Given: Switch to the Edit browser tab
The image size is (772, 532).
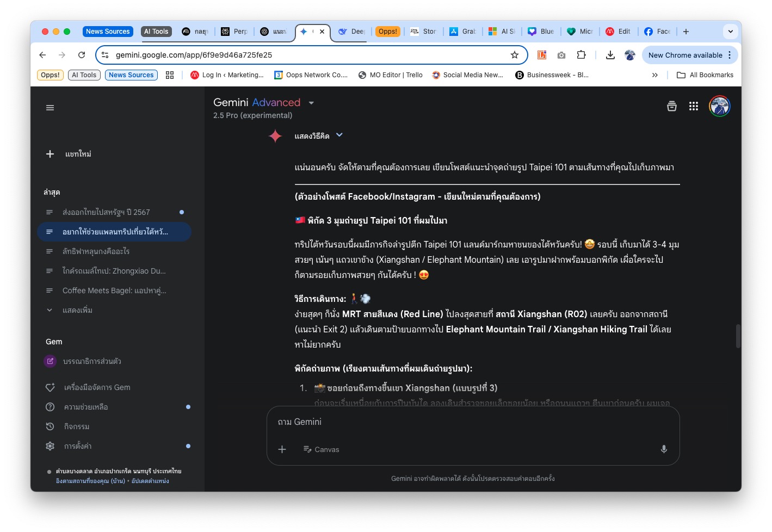Looking at the screenshot, I should 619,32.
